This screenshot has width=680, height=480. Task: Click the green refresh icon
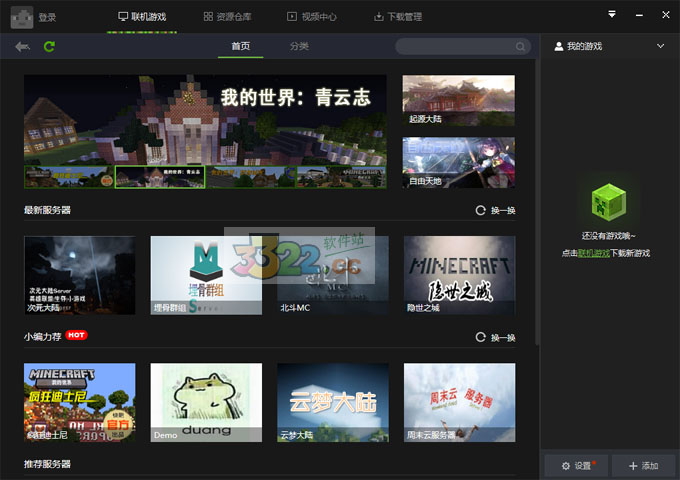click(49, 46)
